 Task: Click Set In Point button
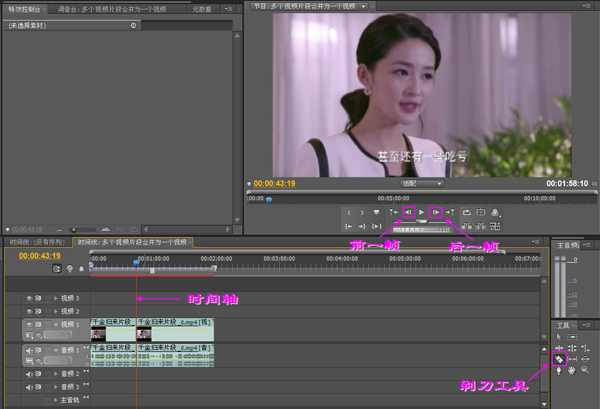pyautogui.click(x=349, y=212)
